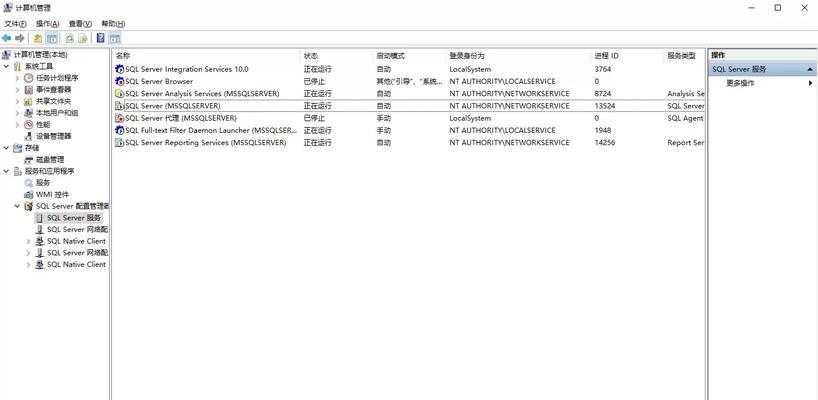Click process ID 14256 cell

tap(605, 143)
